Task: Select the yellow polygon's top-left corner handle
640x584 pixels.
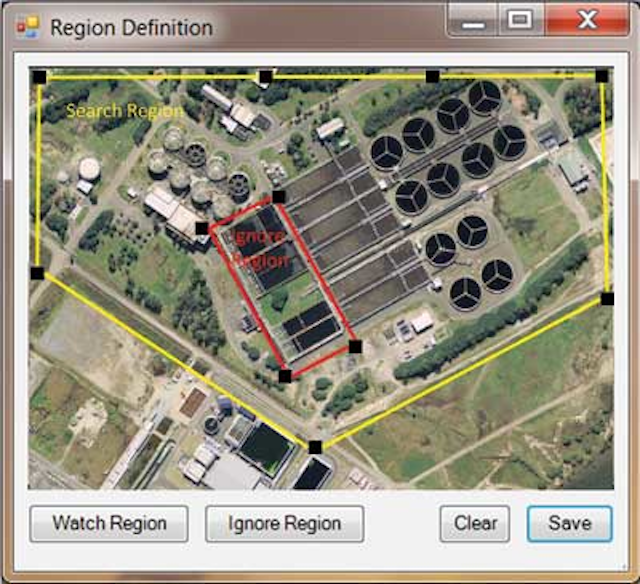Action: click(x=40, y=77)
